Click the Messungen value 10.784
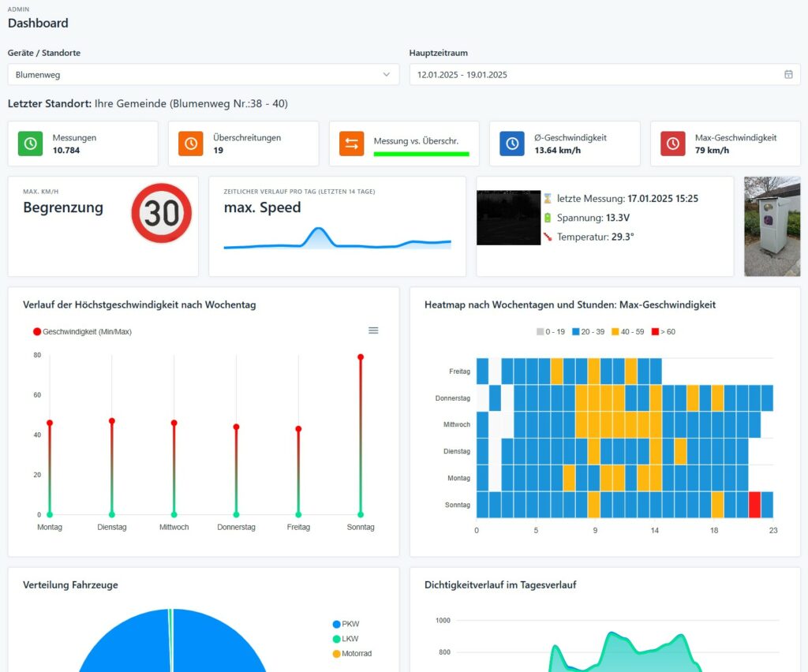Viewport: 808px width, 672px height. point(66,151)
